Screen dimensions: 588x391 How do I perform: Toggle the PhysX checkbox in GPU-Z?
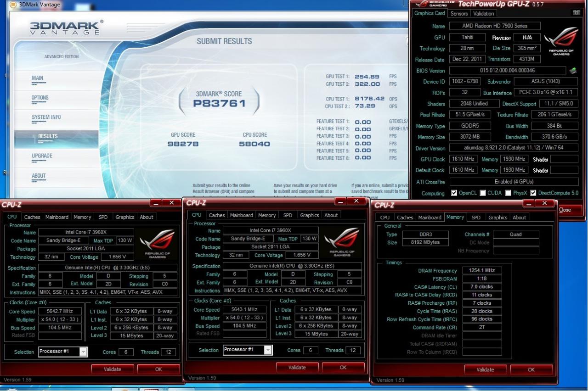click(x=509, y=193)
